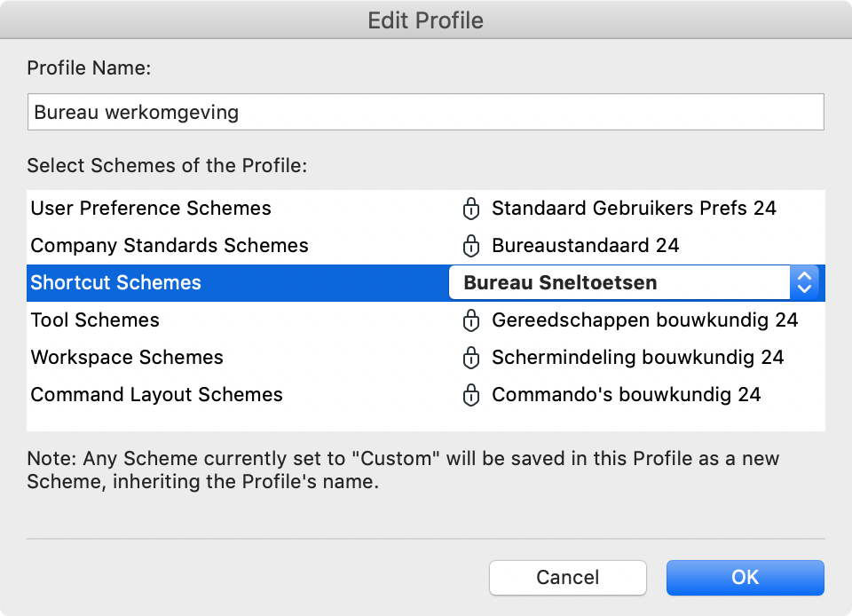Confirm the profile with OK
852x616 pixels.
745,578
